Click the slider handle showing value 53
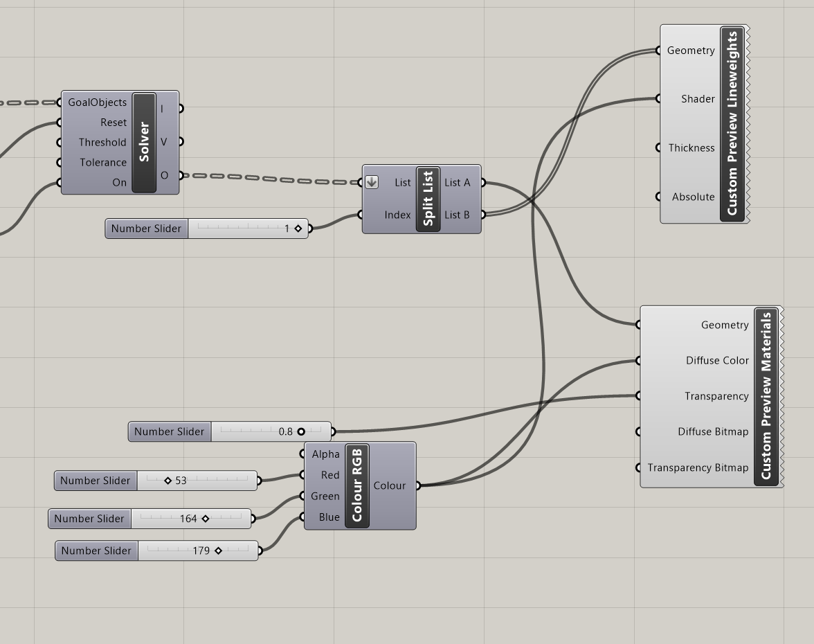The width and height of the screenshot is (814, 644). [168, 481]
